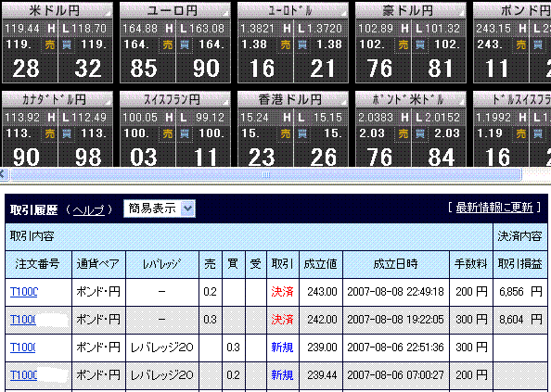This screenshot has width=551, height=392.
Task: Open order link for 239.44 trade row
Action: (23, 375)
